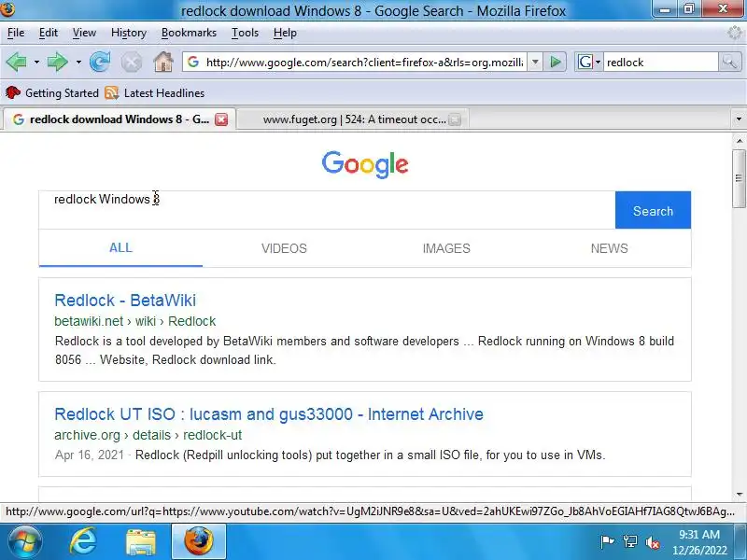747x560 pixels.
Task: Switch to IMAGES results tab
Action: [446, 248]
